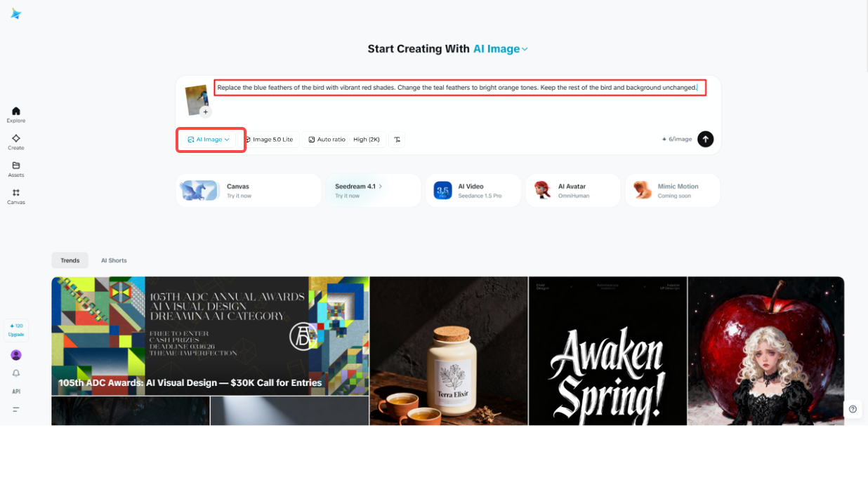Open the prompt settings icon beside High (2K)
Viewport: 868px width, 482px height.
[x=397, y=140]
